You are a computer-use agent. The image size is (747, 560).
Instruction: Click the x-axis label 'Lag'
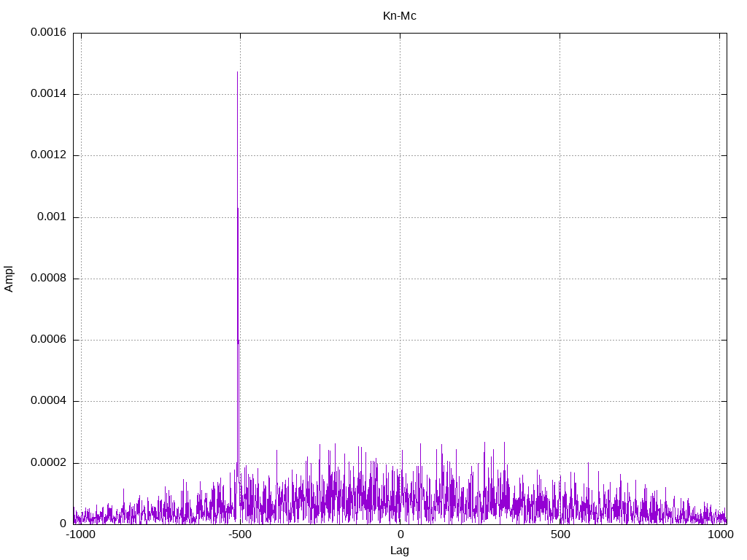point(399,551)
